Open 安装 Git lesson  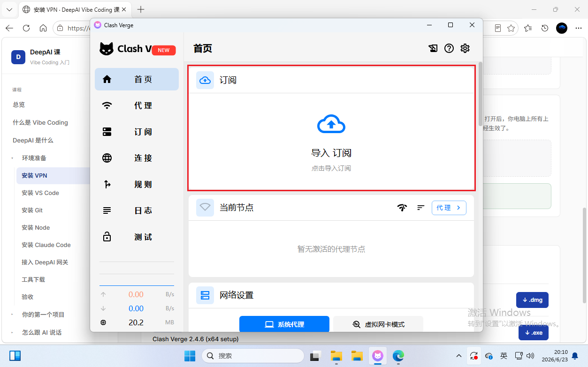coord(32,210)
